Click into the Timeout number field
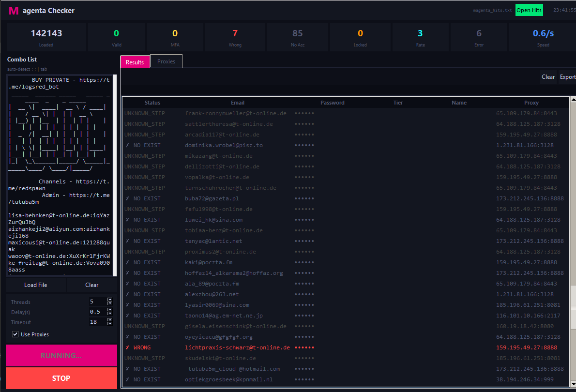576x392 pixels. [98, 322]
